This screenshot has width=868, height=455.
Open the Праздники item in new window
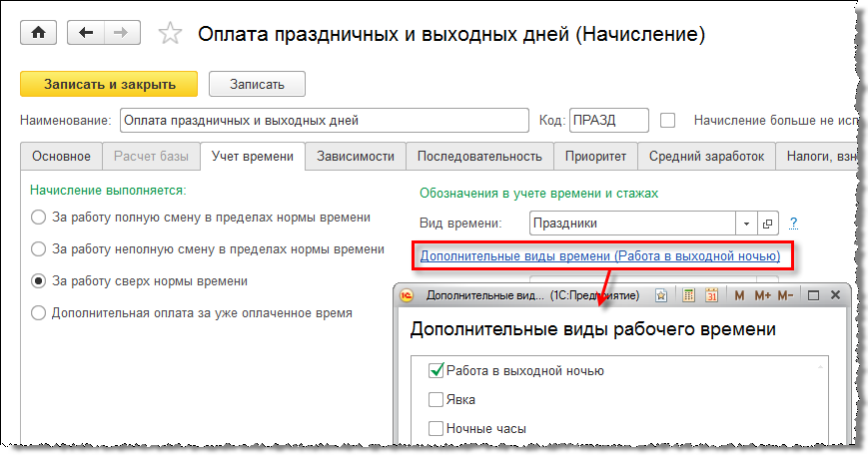[x=768, y=224]
